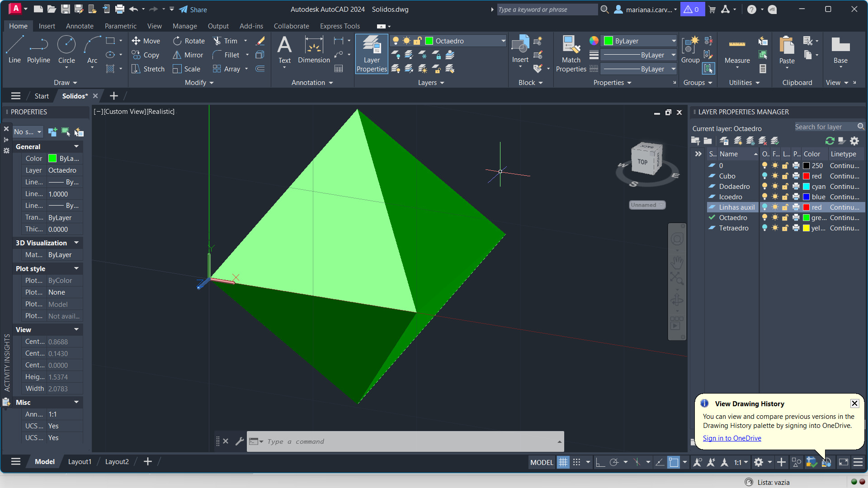Switch to the Annotate ribbon tab
Screen dimensions: 868x488
(80, 26)
